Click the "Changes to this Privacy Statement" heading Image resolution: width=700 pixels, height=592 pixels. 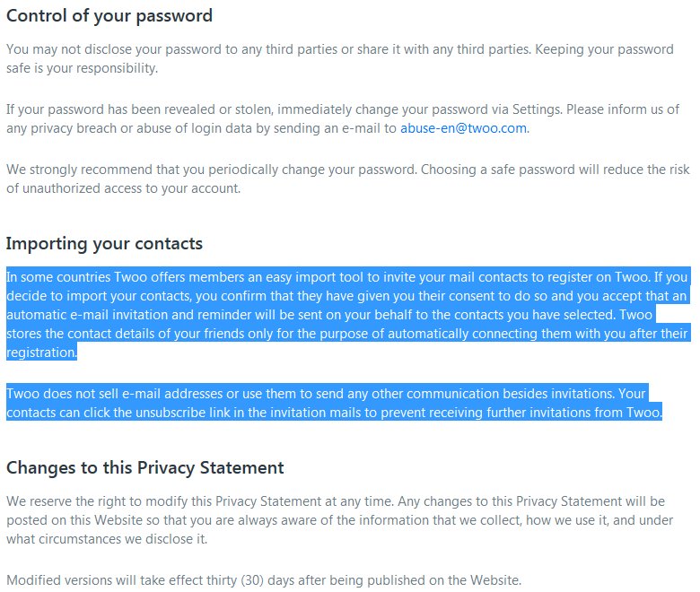coord(145,468)
